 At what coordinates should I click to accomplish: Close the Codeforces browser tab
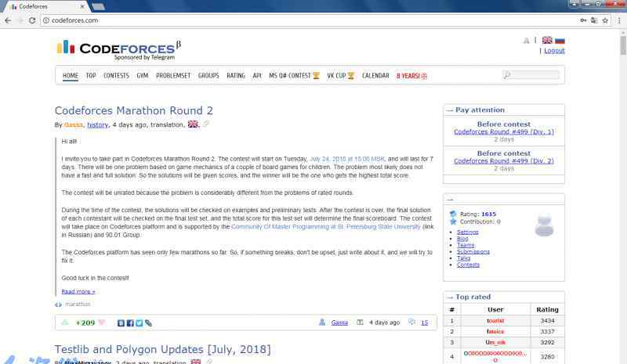[82, 6]
